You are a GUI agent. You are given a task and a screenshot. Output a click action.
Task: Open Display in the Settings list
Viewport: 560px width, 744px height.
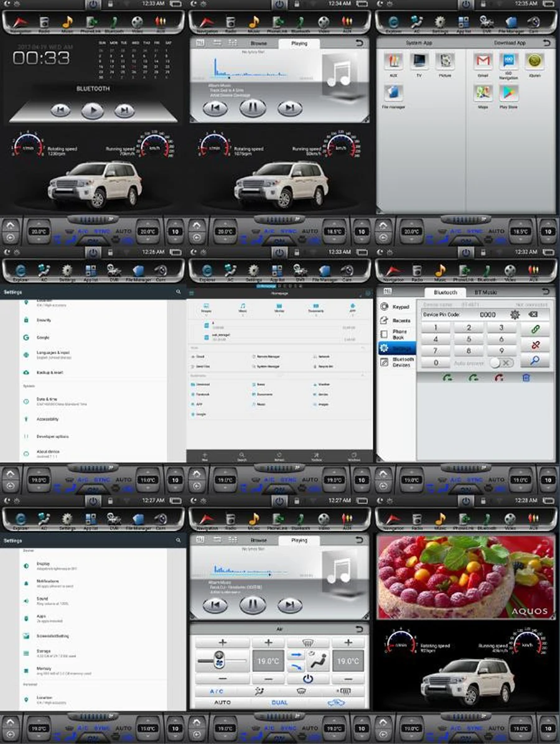click(93, 565)
